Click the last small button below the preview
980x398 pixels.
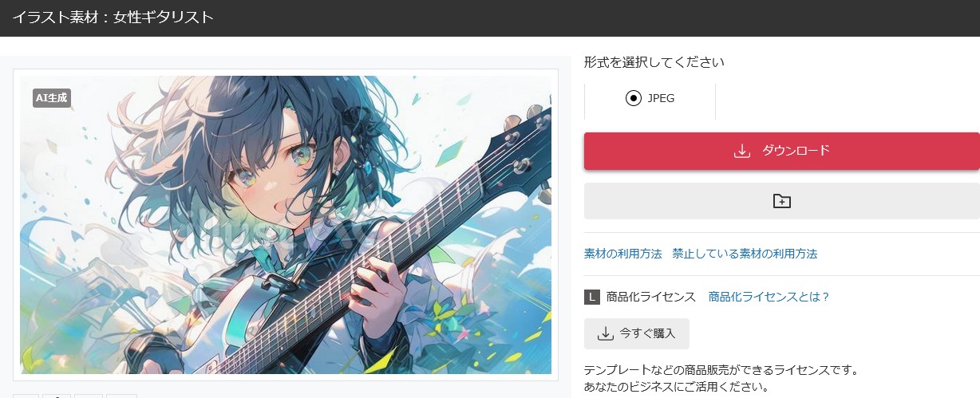point(121,396)
